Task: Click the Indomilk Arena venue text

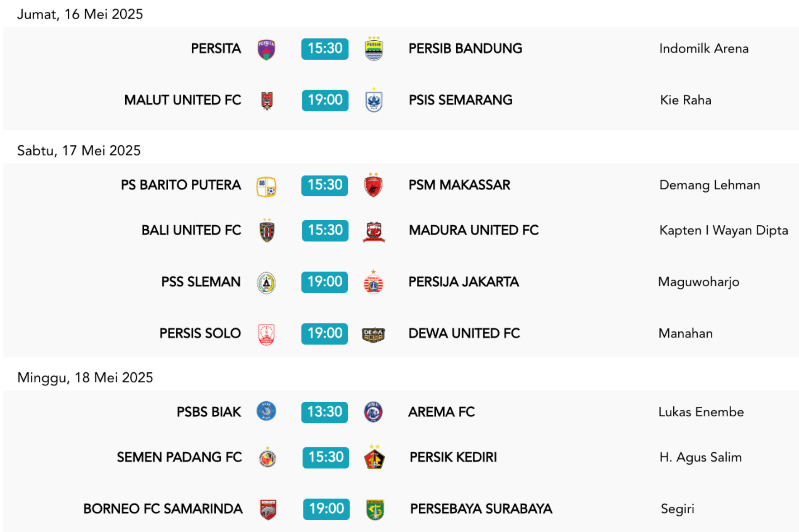Action: [704, 49]
